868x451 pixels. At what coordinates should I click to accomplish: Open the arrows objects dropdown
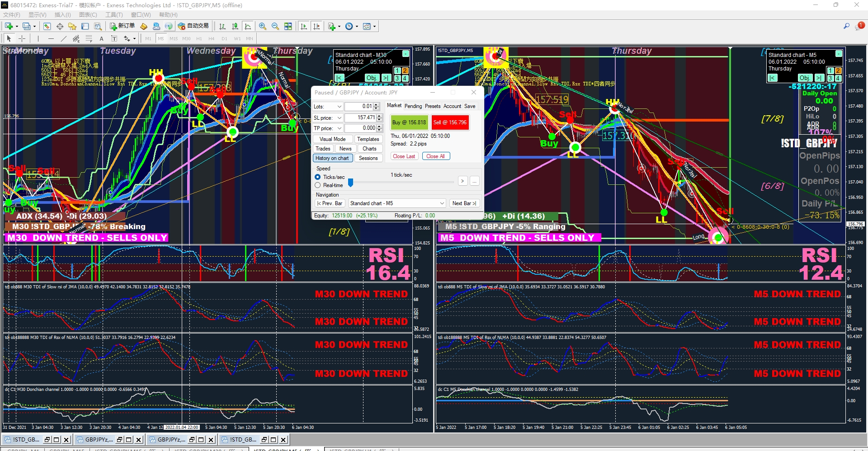pos(129,38)
